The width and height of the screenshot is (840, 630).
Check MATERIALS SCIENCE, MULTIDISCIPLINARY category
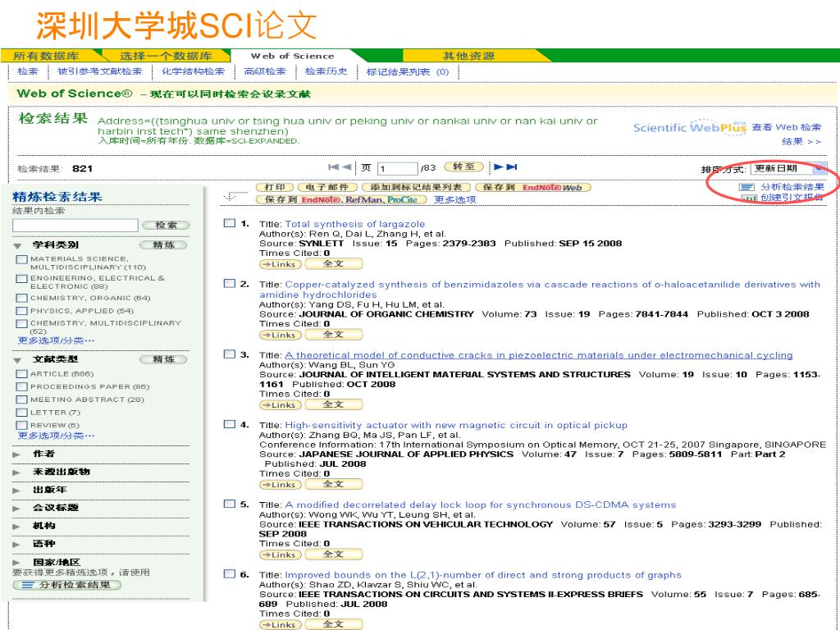(21, 259)
